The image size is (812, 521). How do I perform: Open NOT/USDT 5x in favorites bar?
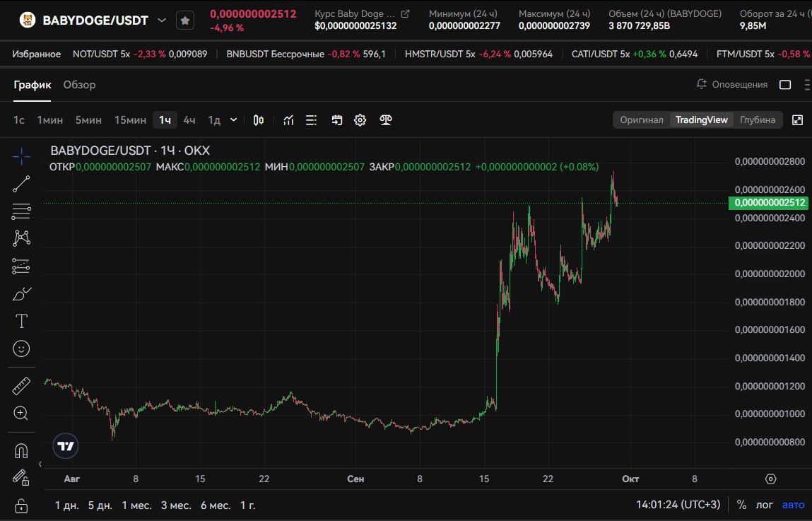click(140, 54)
